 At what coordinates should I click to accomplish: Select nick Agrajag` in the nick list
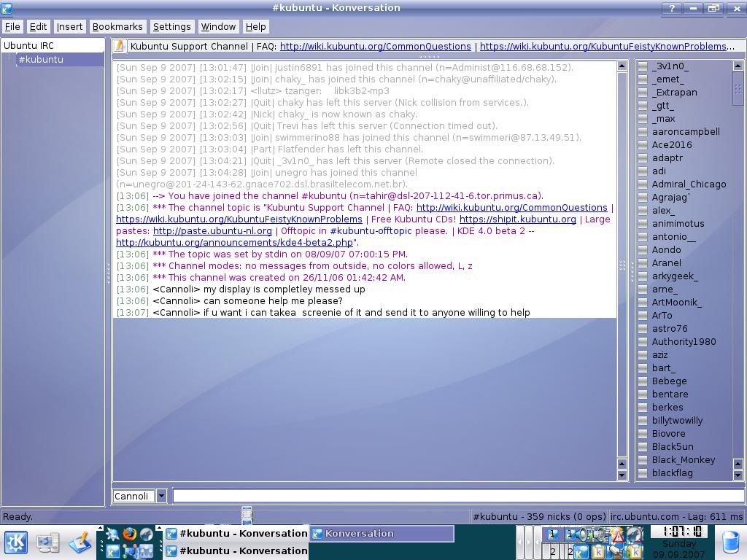click(671, 198)
